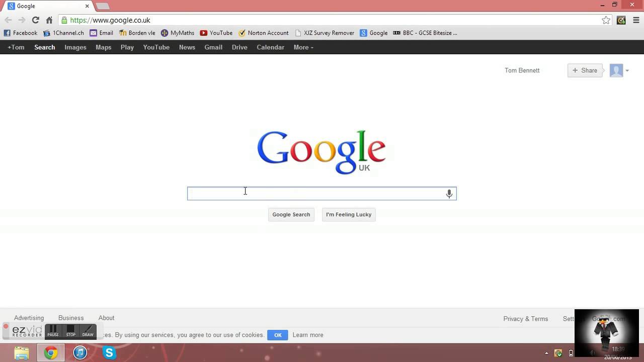Viewport: 644px width, 362px height.
Task: Click the I'm Feeling Lucky button
Action: 349,215
